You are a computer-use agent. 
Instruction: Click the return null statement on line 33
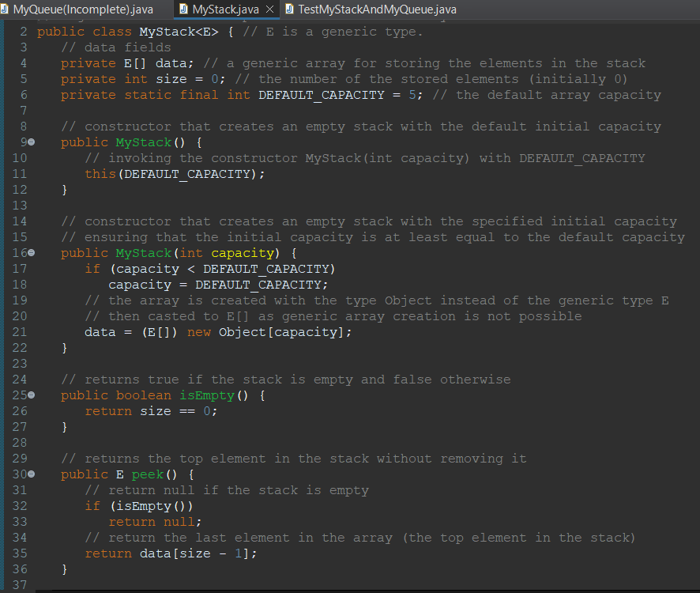(x=156, y=521)
